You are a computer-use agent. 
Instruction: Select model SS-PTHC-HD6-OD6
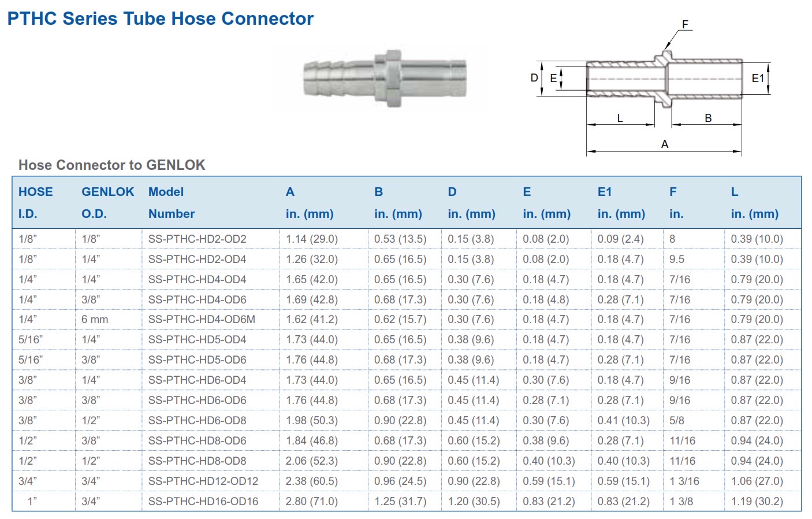click(197, 401)
